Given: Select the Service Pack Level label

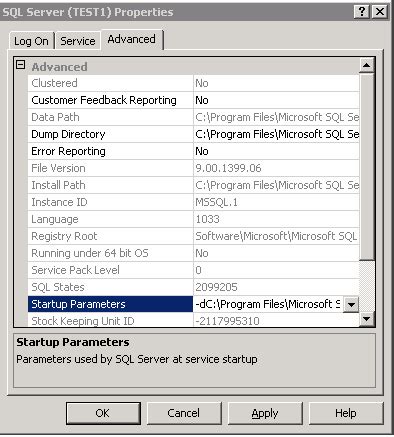Looking at the screenshot, I should point(110,270).
